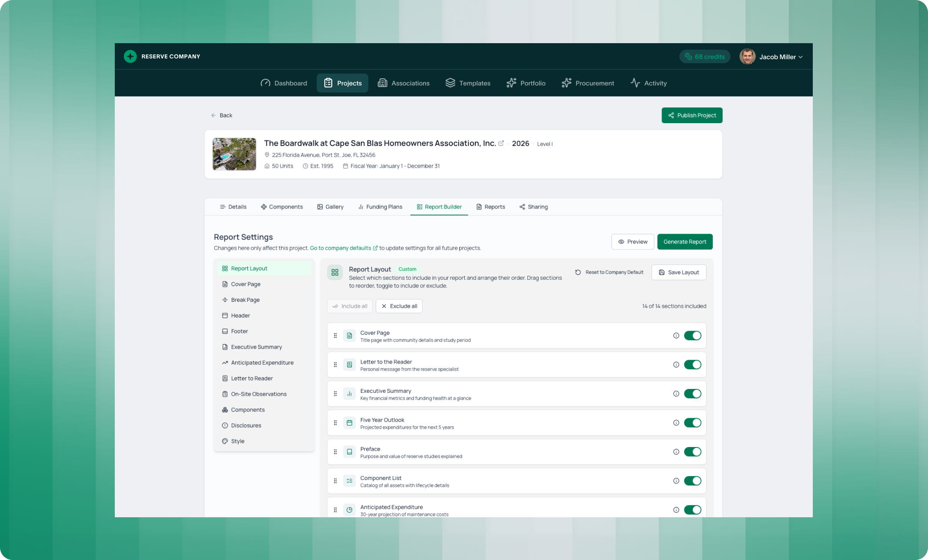
Task: Switch to the Funding Plans tab
Action: click(380, 207)
